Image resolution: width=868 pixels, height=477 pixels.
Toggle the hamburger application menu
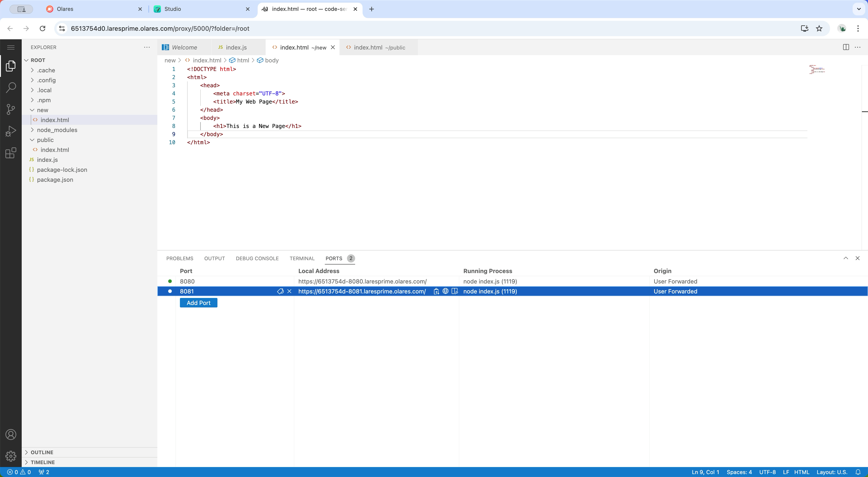tap(11, 47)
